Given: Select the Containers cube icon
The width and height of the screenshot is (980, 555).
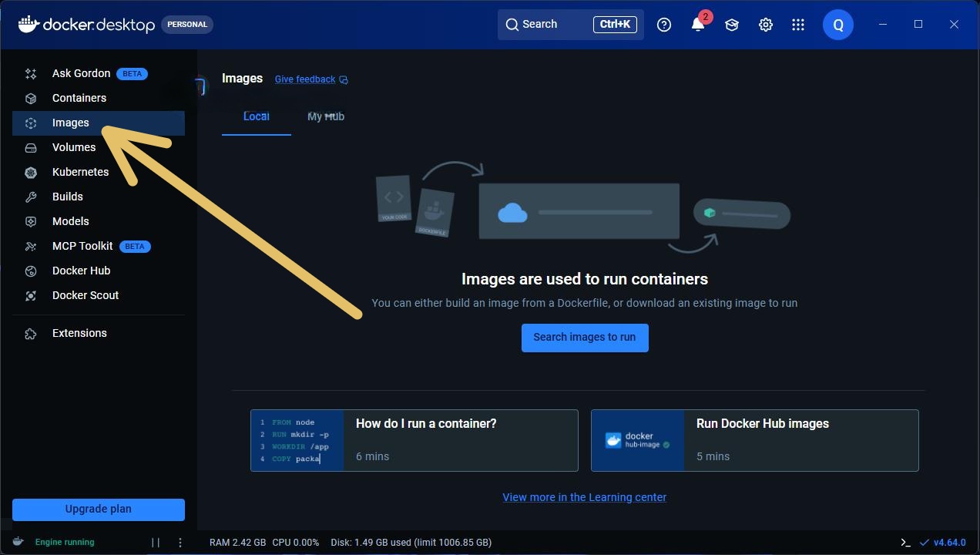Looking at the screenshot, I should 31,99.
